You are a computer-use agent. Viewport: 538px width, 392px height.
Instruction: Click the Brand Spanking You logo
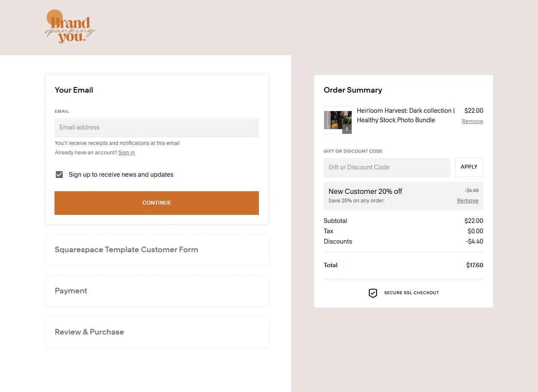click(70, 27)
